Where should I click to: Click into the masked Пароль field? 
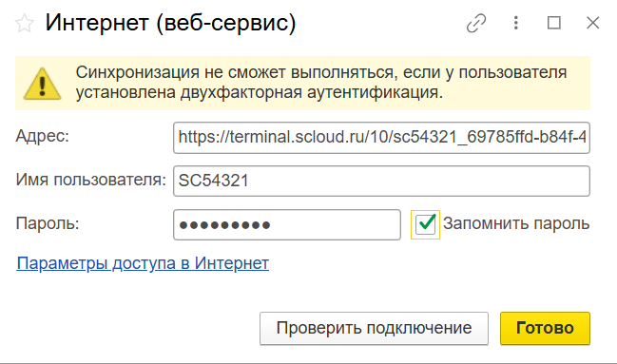pyautogui.click(x=287, y=224)
